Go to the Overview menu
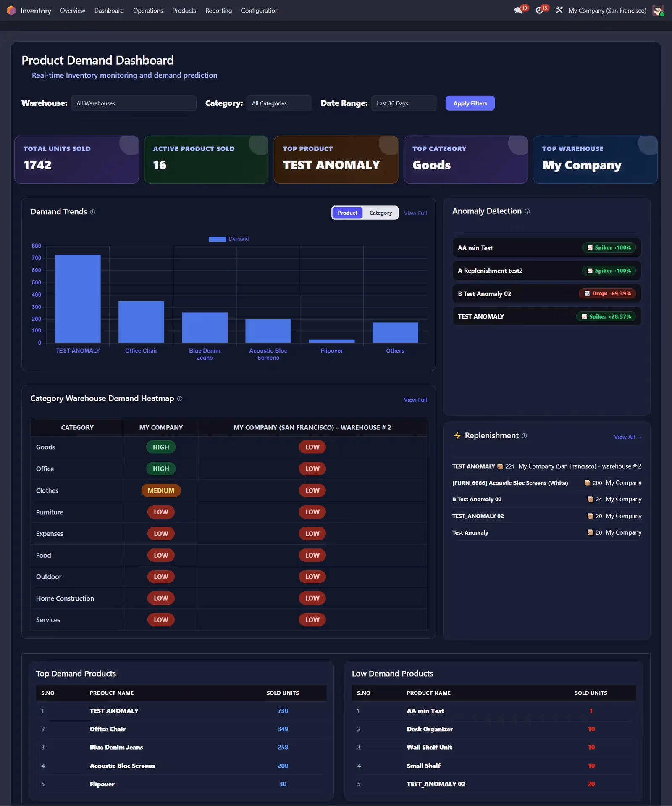This screenshot has width=672, height=806. 72,11
